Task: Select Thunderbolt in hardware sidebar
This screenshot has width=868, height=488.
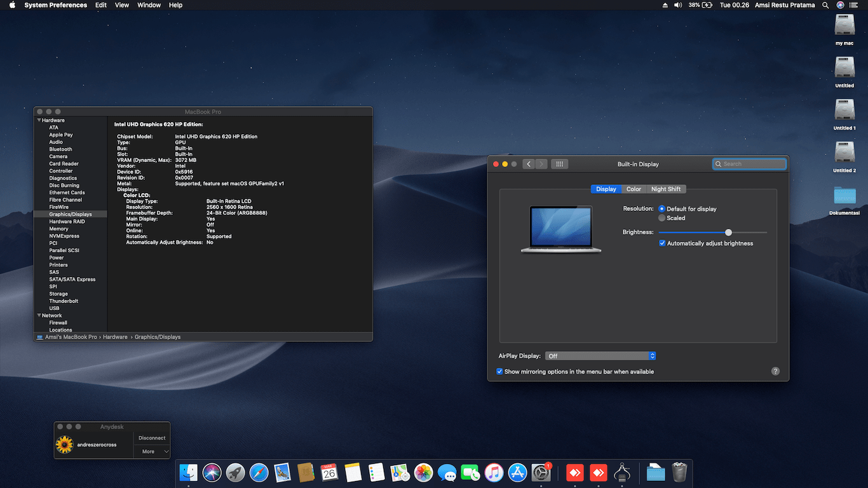Action: pyautogui.click(x=64, y=301)
